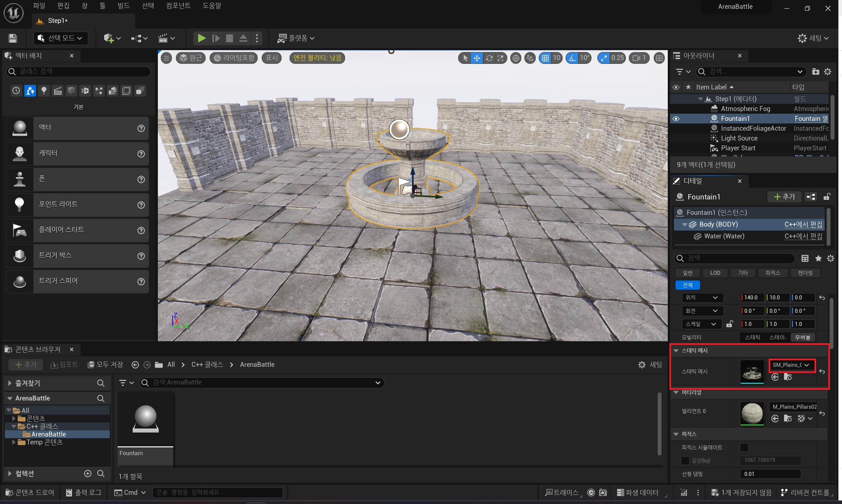842x504 pixels.
Task: Click the Lights category icon in Place Actors
Action: [44, 91]
